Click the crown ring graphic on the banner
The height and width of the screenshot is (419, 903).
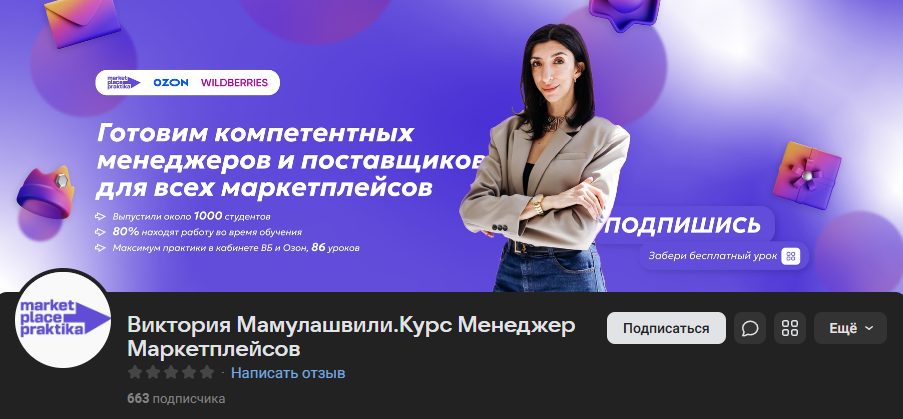tap(45, 193)
